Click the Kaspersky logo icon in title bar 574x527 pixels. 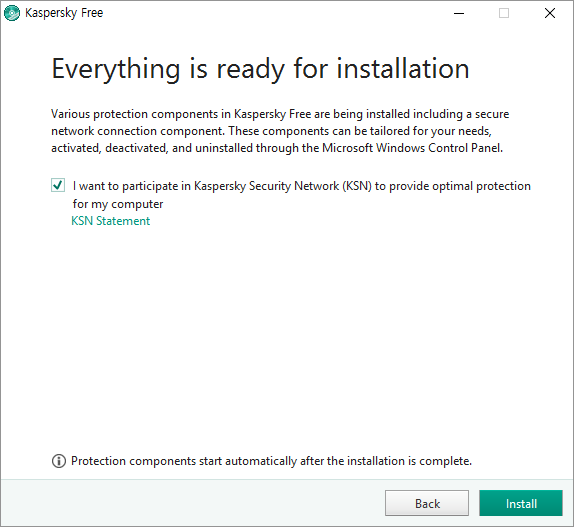(12, 13)
